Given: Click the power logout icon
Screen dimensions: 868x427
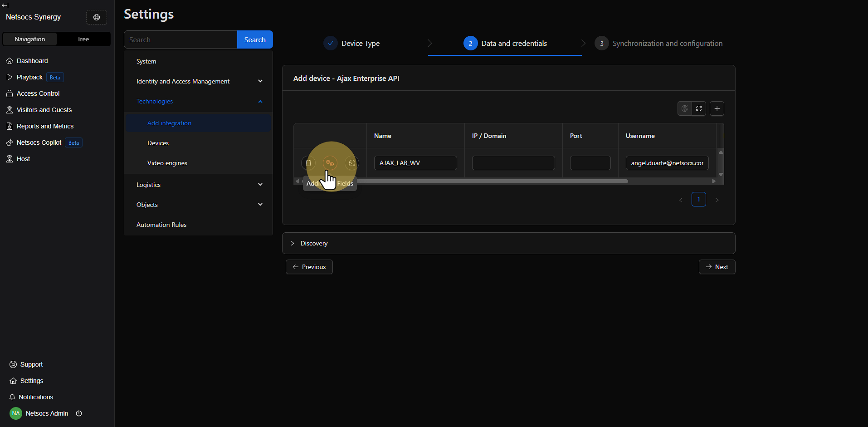Looking at the screenshot, I should (79, 413).
